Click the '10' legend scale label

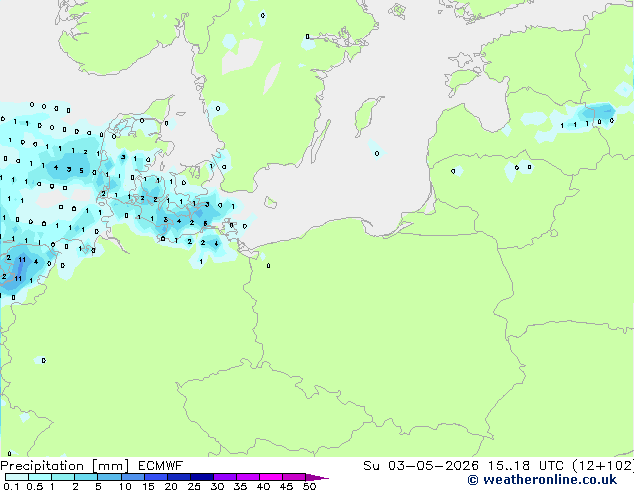coord(125,486)
